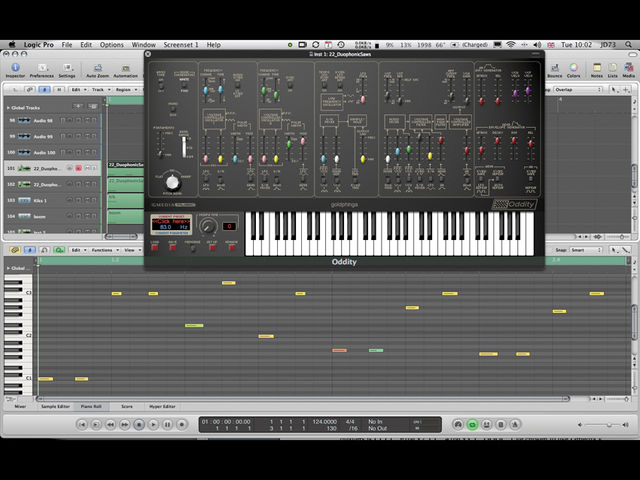Open the Media browser icon
Image resolution: width=640 pixels, height=480 pixels.
click(628, 70)
